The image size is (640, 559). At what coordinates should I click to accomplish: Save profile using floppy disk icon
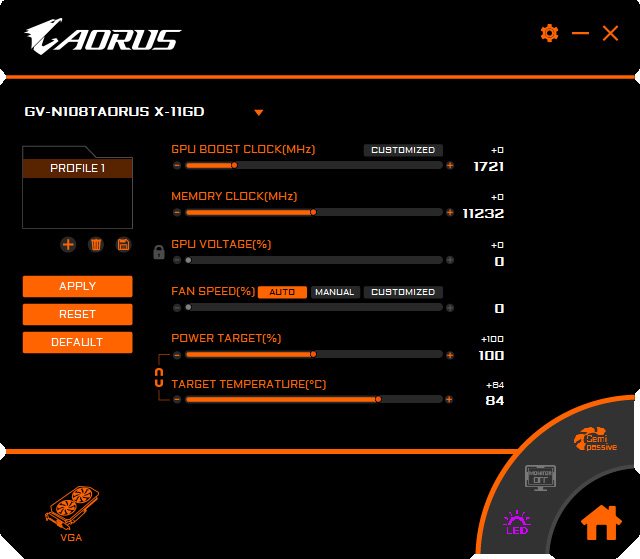[123, 244]
